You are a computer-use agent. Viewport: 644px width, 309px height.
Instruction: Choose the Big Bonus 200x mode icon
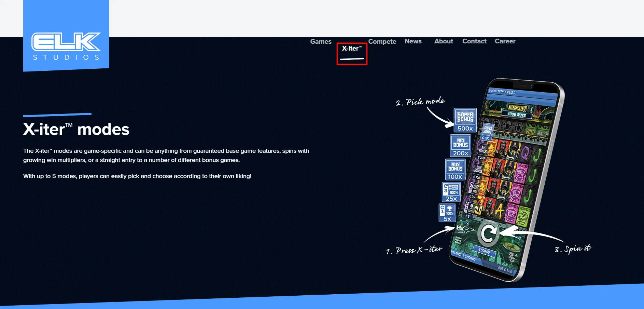click(461, 146)
